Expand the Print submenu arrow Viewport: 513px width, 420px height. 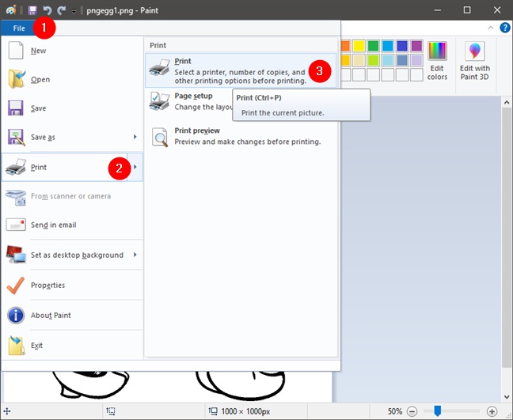point(135,167)
